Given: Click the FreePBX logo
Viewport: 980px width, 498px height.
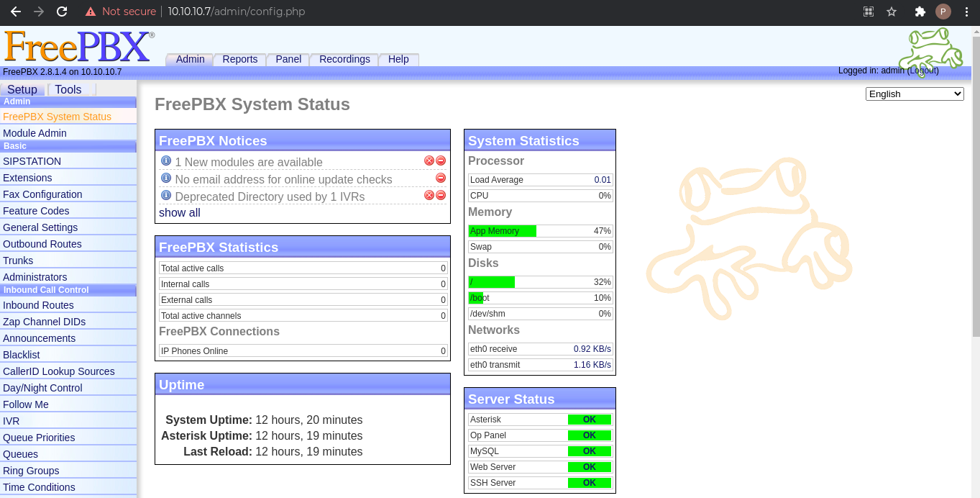Looking at the screenshot, I should 78,47.
